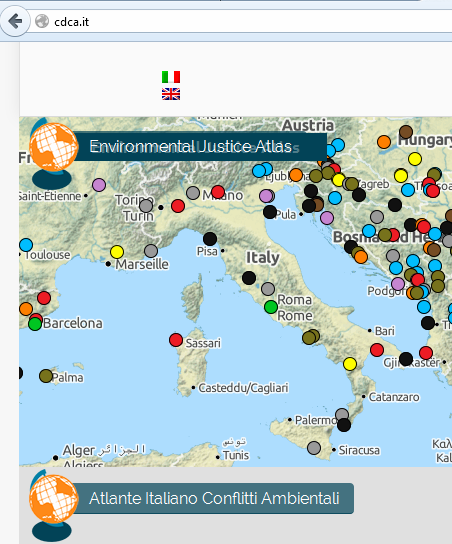Image resolution: width=452 pixels, height=544 pixels.
Task: Switch language with the Italian flag
Action: 171,77
